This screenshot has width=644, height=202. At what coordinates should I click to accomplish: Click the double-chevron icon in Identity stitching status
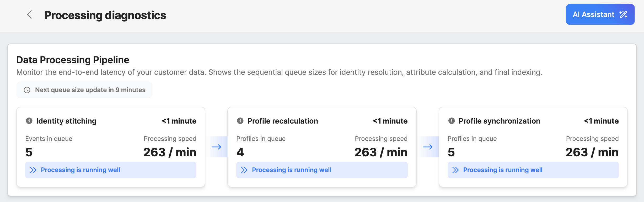33,170
